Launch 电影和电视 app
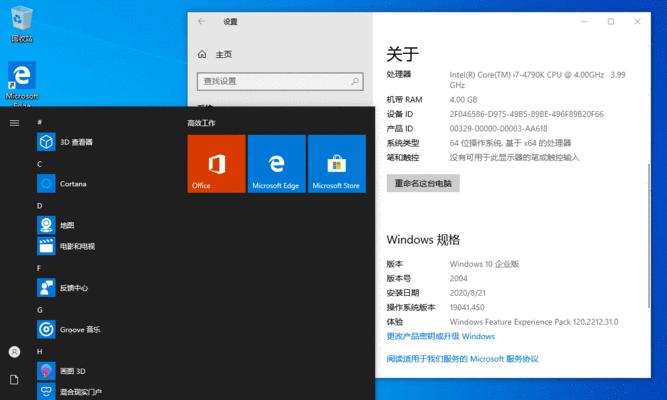Screen dimensions: 667x400 [66, 246]
